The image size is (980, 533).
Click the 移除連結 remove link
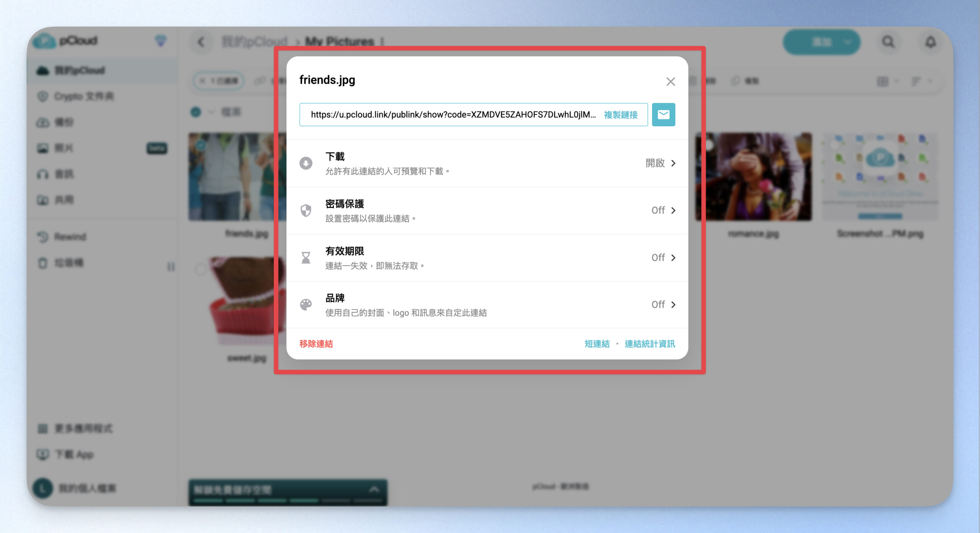pyautogui.click(x=316, y=344)
